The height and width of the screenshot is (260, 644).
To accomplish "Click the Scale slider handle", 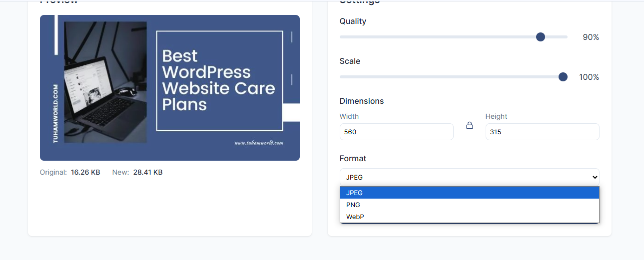I will (563, 77).
